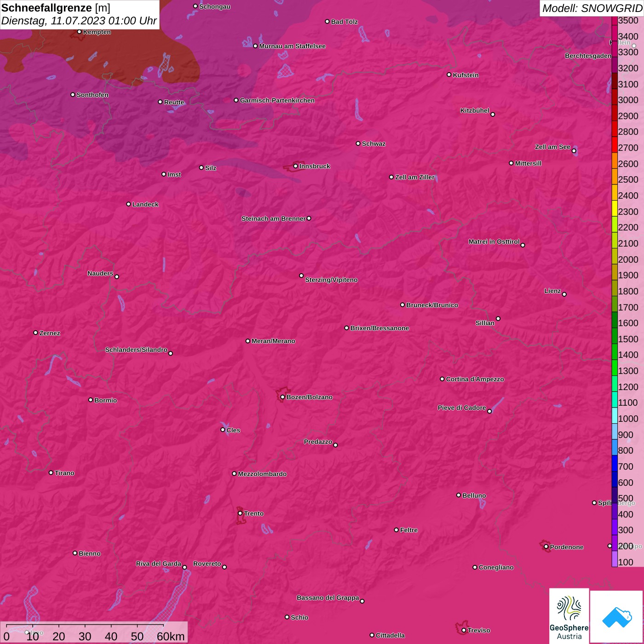This screenshot has height=644, width=644.
Task: Pick the Kufstein city marker dot
Action: pyautogui.click(x=449, y=75)
